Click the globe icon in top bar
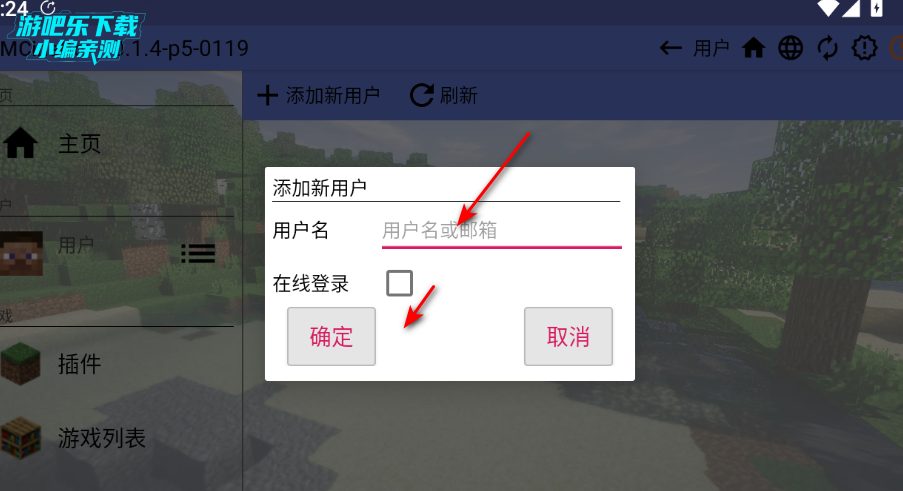Viewport: 903px width, 491px height. click(x=791, y=48)
